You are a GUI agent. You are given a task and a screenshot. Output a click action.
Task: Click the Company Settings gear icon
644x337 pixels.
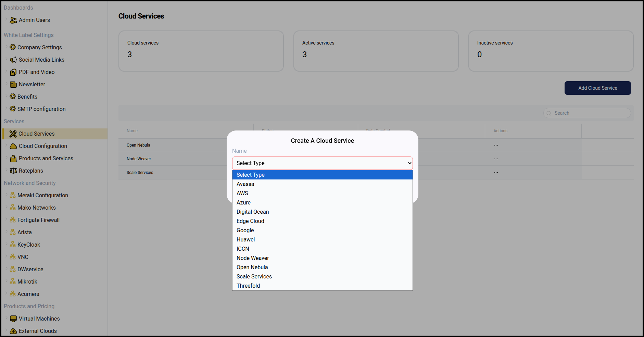[x=13, y=47]
